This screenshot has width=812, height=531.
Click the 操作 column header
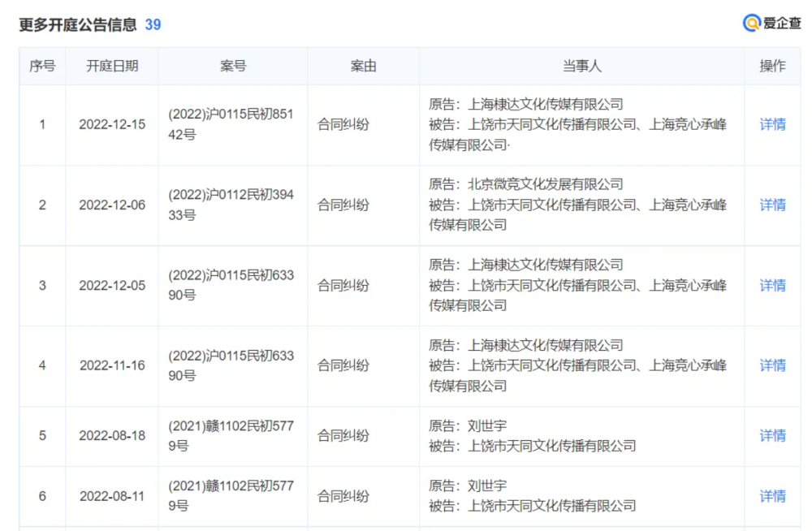click(772, 66)
